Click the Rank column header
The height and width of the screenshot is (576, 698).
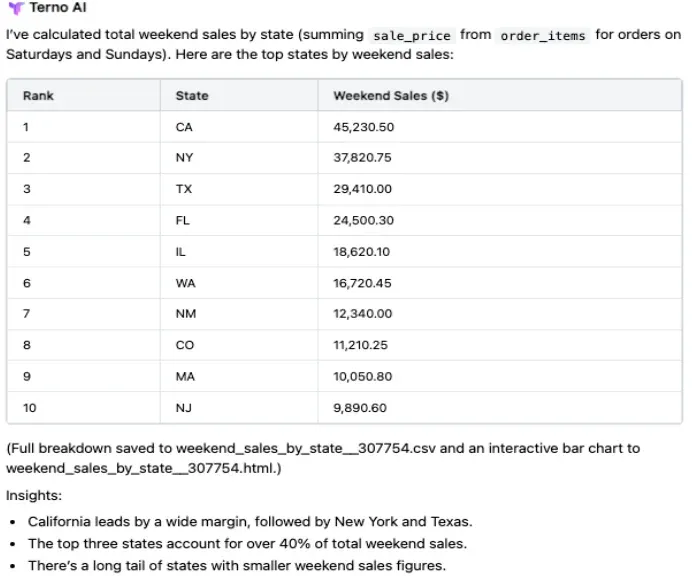point(38,96)
